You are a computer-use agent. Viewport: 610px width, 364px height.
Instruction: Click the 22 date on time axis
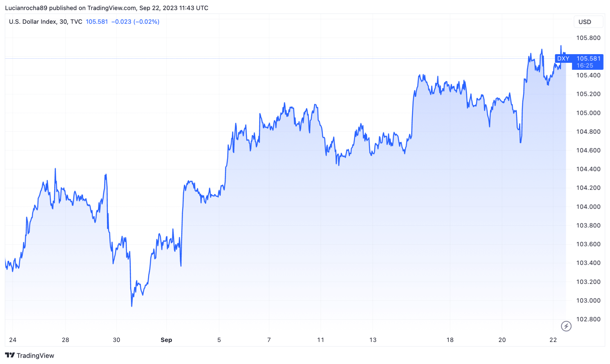coord(553,340)
